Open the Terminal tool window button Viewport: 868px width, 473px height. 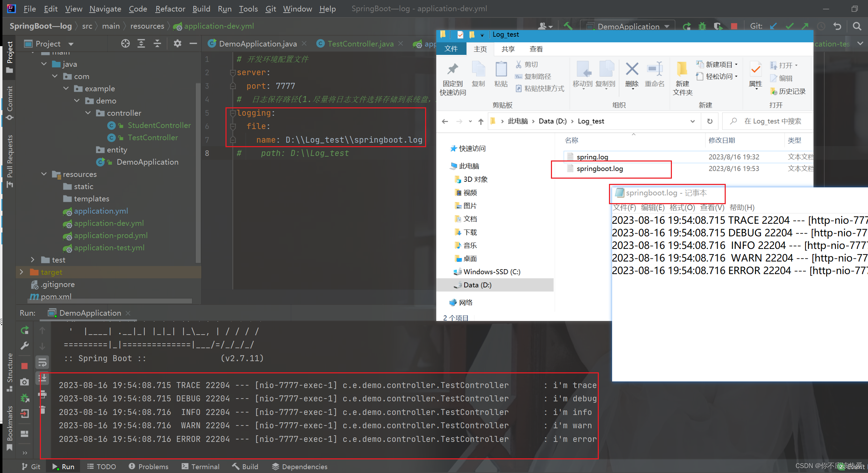[201, 466]
